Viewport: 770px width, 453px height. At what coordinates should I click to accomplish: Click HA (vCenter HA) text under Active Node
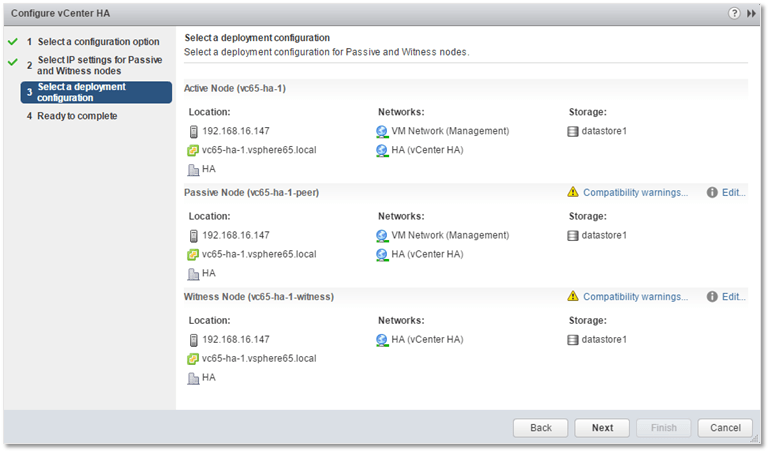(x=427, y=150)
